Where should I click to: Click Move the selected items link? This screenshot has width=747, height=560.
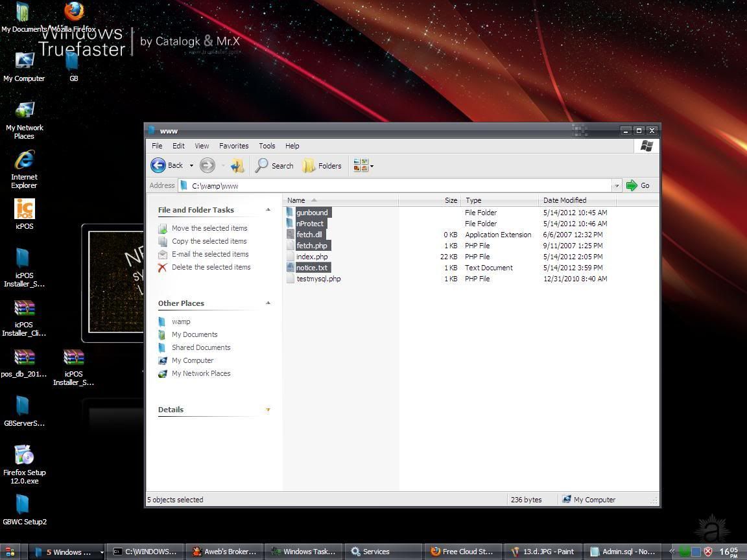coord(209,228)
